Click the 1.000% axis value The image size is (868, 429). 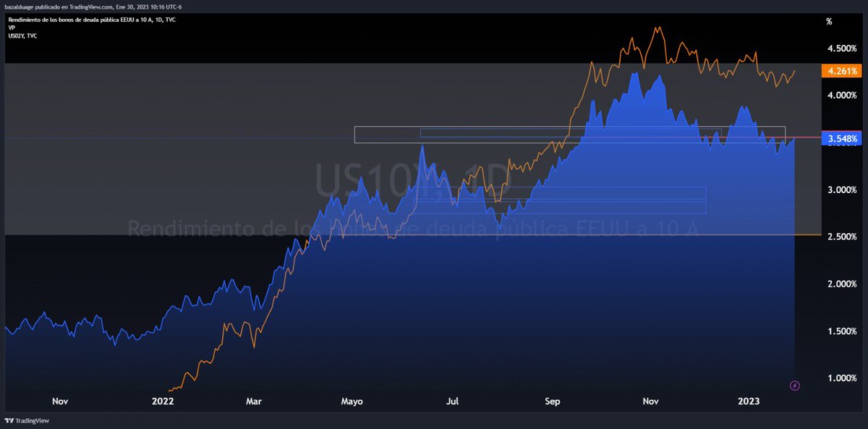pyautogui.click(x=842, y=378)
